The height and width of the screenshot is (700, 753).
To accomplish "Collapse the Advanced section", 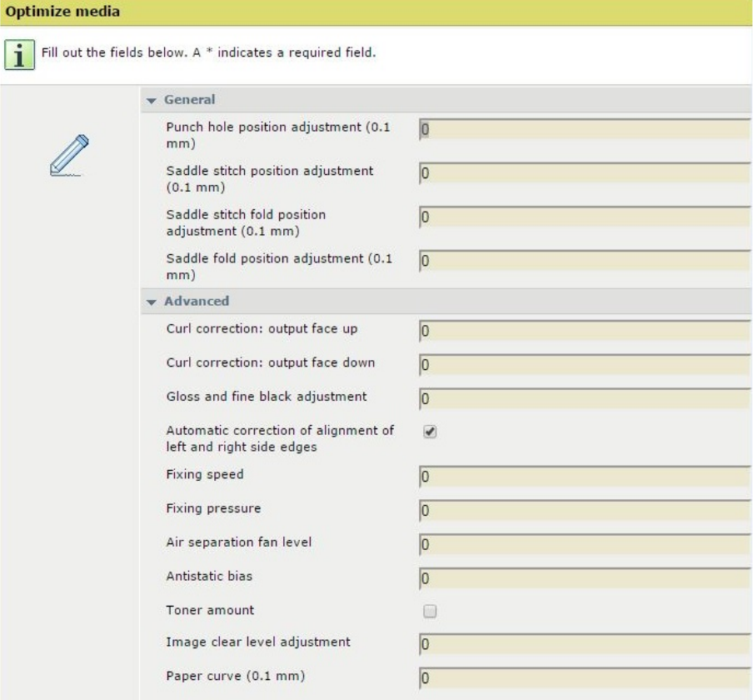I will [x=151, y=301].
